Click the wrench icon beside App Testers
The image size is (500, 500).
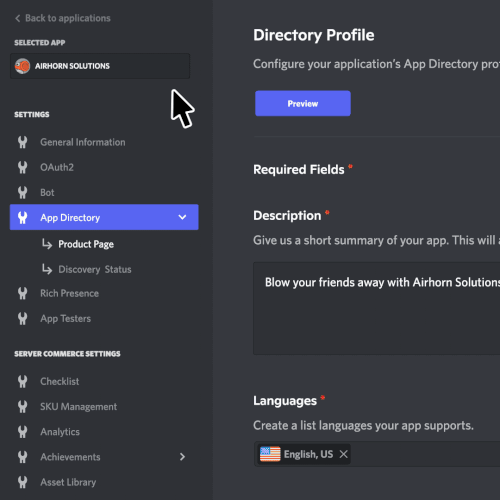[x=22, y=319]
